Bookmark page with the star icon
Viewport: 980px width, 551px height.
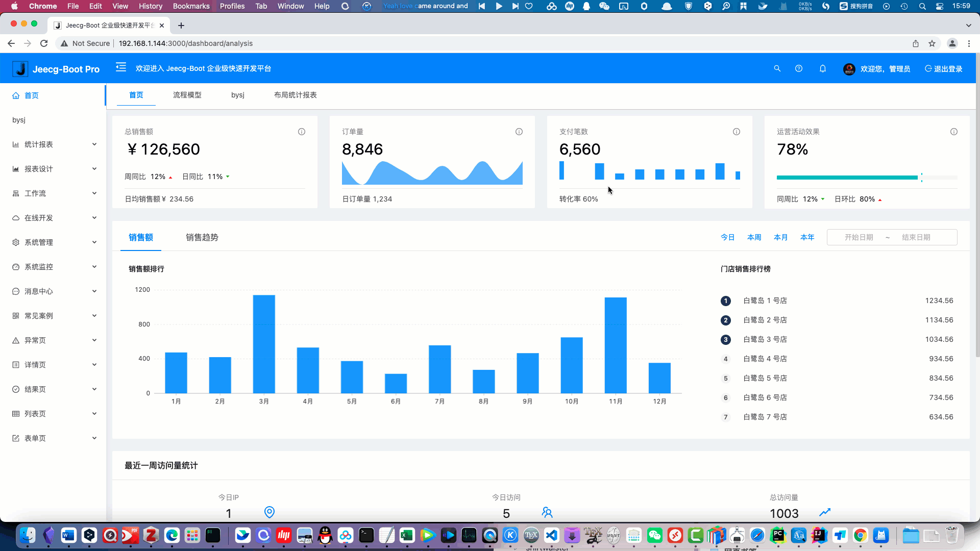932,43
